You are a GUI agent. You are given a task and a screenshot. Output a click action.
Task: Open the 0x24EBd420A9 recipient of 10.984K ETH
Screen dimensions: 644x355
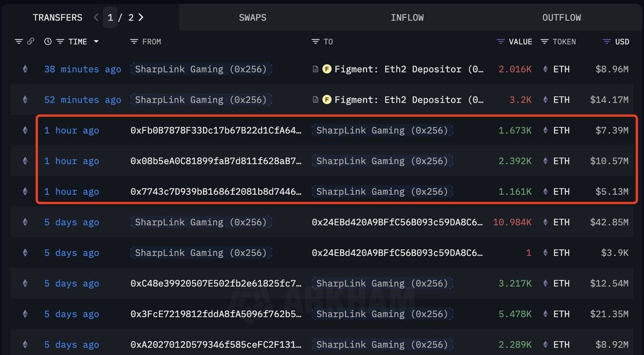397,222
